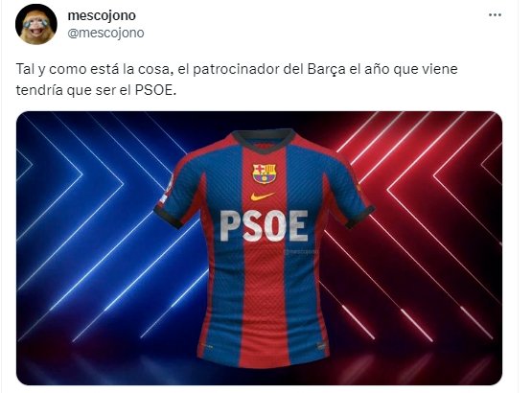This screenshot has width=532, height=393.
Task: Open the attached jersey image
Action: pos(259,248)
